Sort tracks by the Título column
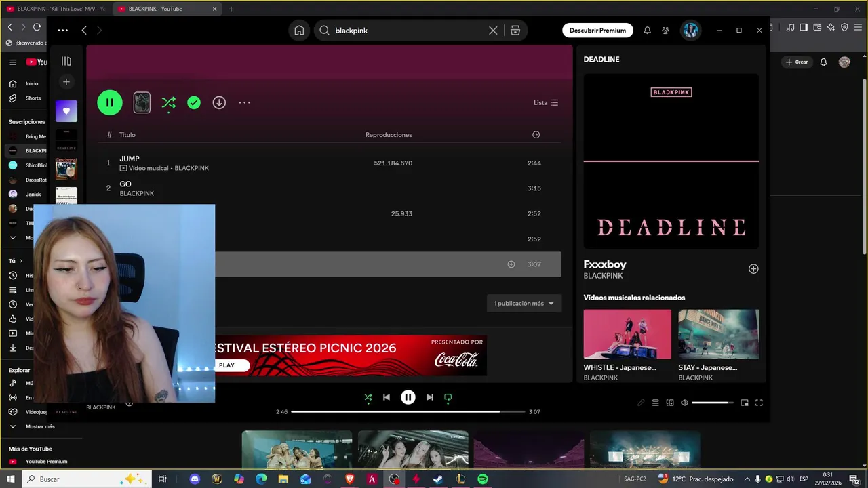 tap(127, 135)
